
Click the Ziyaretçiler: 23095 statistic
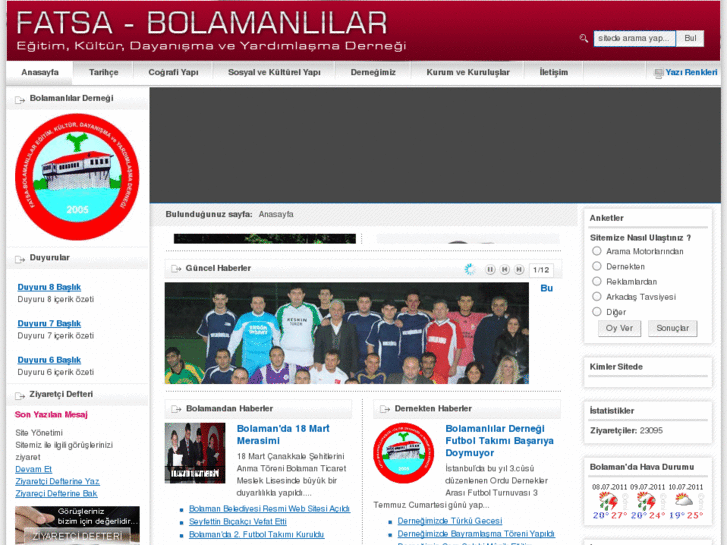626,430
